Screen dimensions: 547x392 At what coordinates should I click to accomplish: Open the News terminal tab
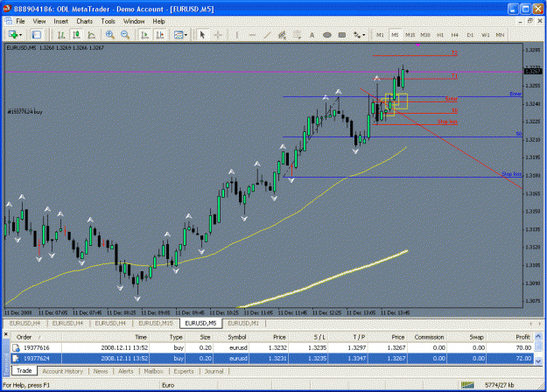click(x=101, y=371)
